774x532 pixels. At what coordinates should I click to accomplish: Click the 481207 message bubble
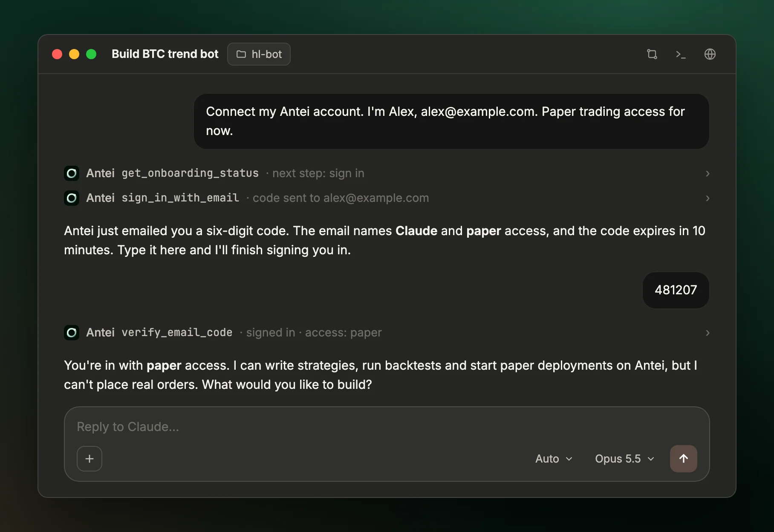tap(676, 290)
